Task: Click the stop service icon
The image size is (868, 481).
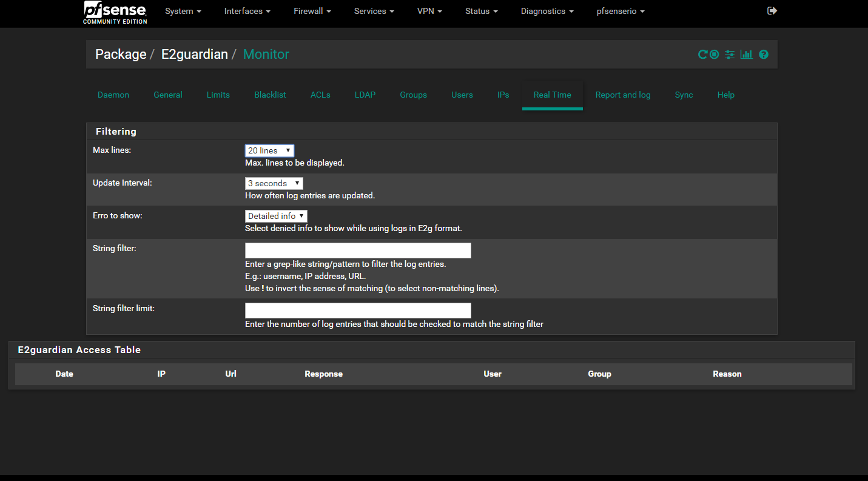Action: coord(715,55)
